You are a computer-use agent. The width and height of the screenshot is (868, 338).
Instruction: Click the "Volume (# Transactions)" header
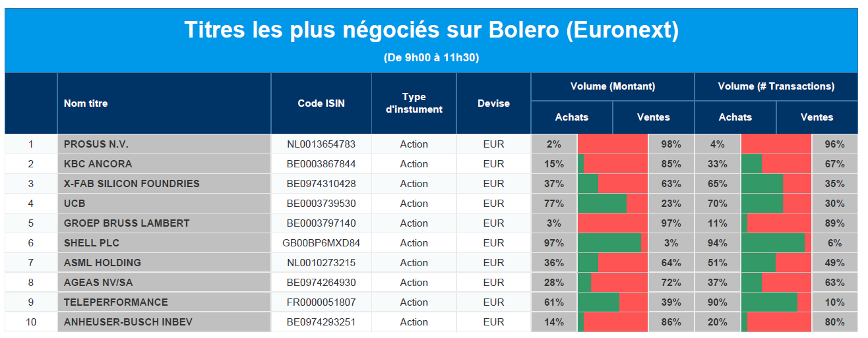click(776, 86)
